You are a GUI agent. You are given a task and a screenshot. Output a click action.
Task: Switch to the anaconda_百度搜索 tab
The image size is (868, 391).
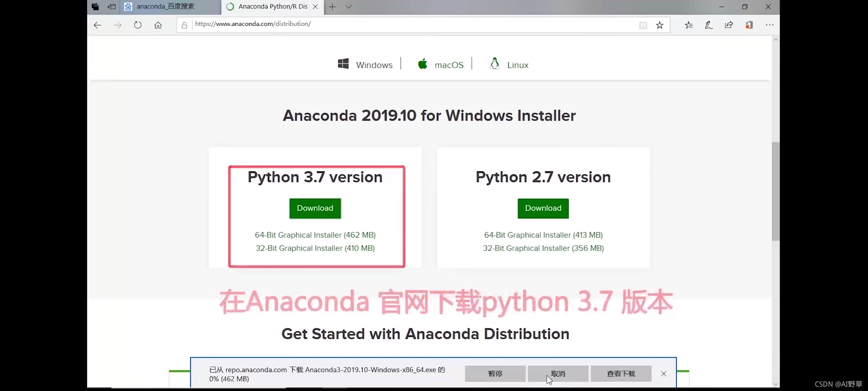(171, 7)
